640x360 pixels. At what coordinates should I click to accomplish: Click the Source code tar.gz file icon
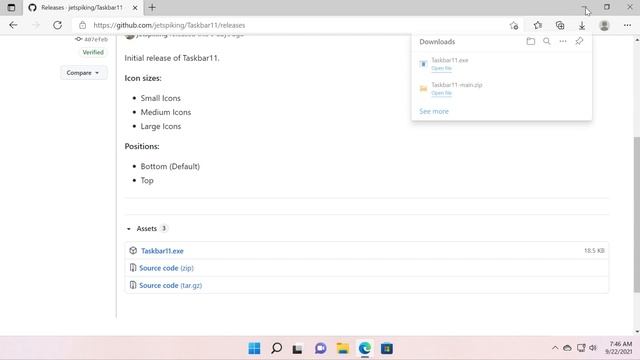(133, 285)
